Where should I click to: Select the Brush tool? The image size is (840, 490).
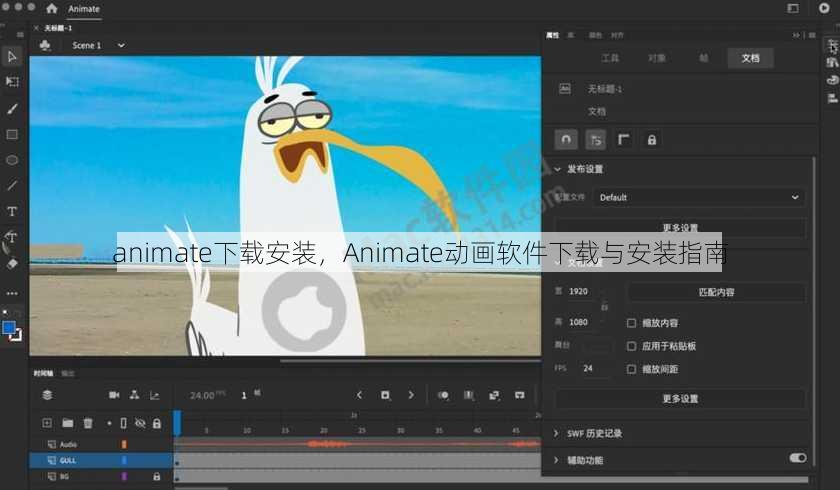[x=12, y=109]
